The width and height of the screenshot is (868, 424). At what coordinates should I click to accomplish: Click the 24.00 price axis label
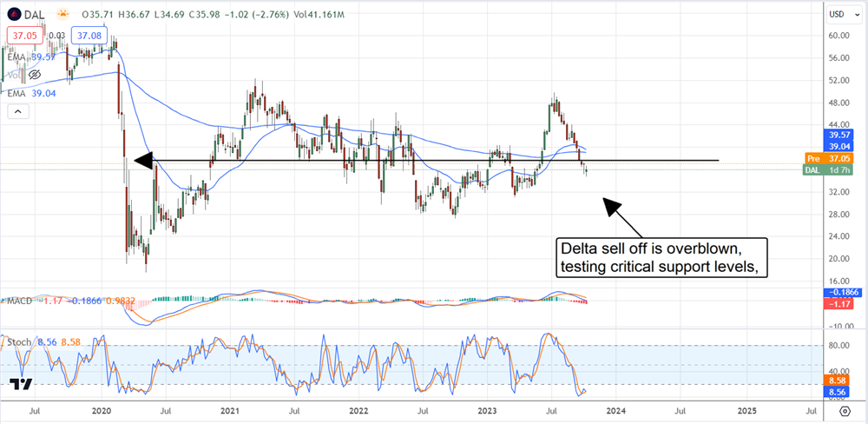(840, 236)
